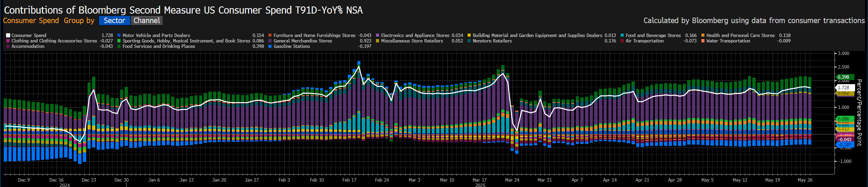Select the Sporting Goods, Hobby legend label
868x187 pixels.
click(186, 41)
